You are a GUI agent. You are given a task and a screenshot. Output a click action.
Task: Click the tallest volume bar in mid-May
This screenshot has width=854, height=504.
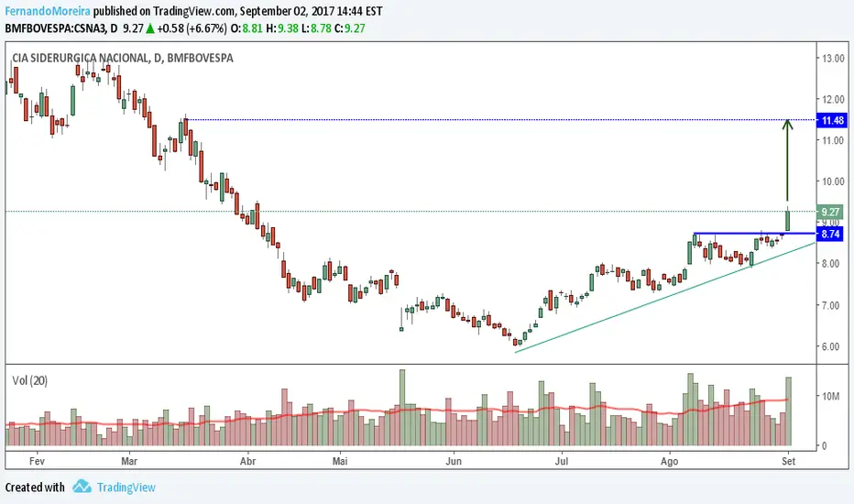(402, 408)
